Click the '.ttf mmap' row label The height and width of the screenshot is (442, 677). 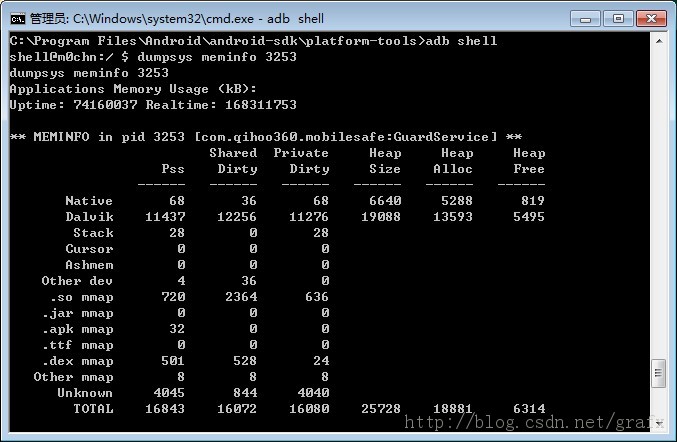coord(77,345)
